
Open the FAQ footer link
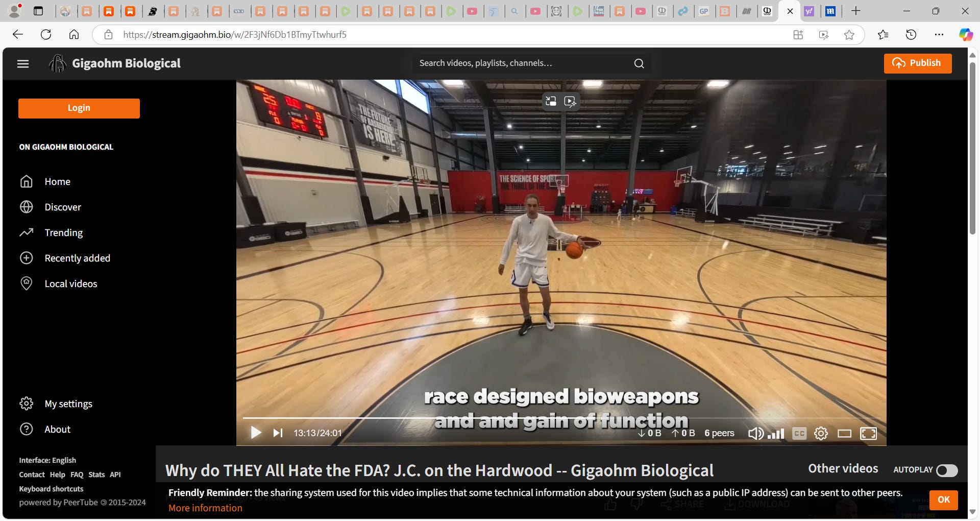(77, 475)
